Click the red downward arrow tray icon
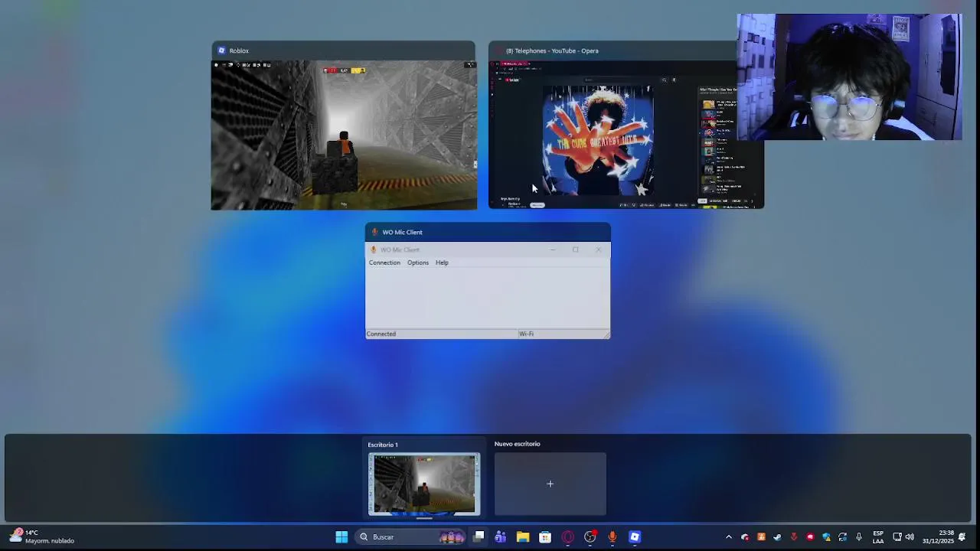Image resolution: width=980 pixels, height=551 pixels. pos(794,537)
